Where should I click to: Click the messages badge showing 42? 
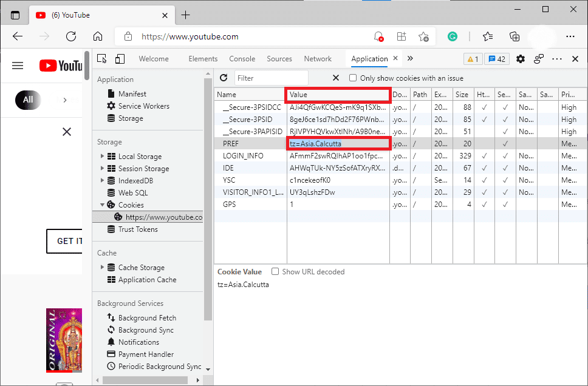[x=497, y=59]
